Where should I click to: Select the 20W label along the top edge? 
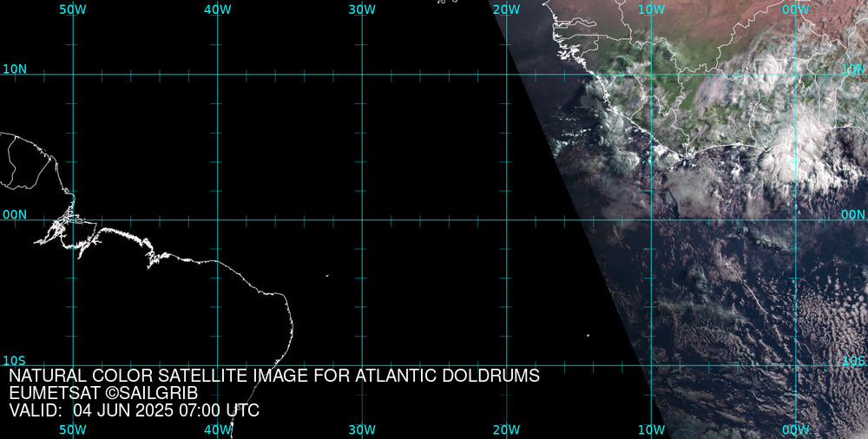point(507,10)
